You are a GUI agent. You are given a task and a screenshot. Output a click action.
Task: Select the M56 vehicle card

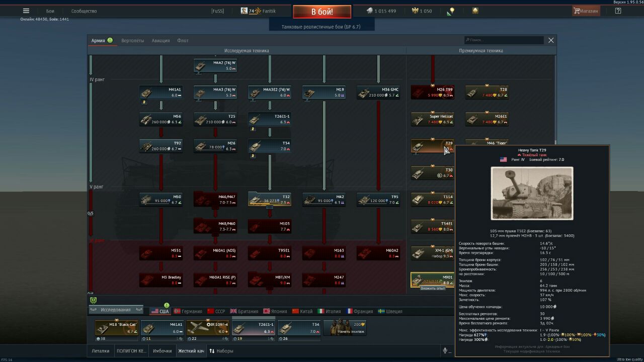(x=161, y=119)
